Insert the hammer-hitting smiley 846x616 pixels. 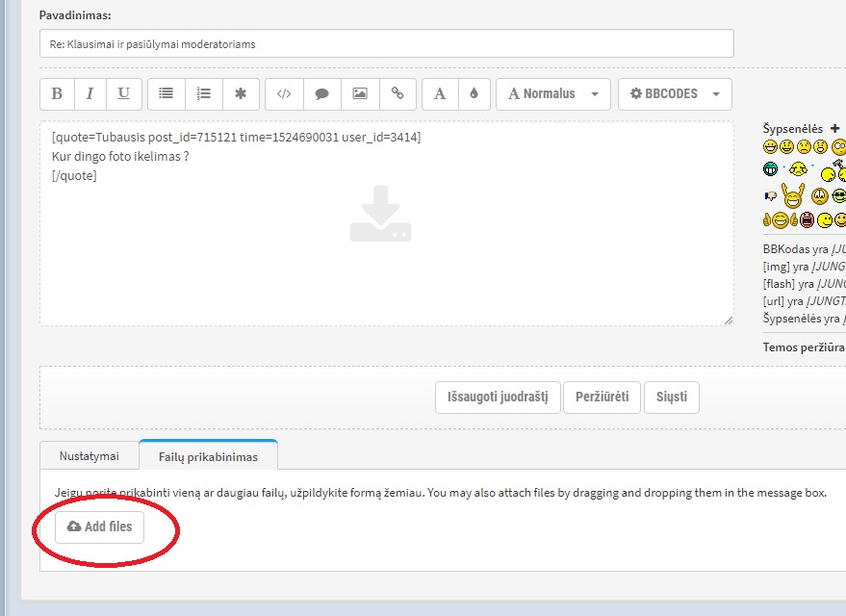pos(833,170)
